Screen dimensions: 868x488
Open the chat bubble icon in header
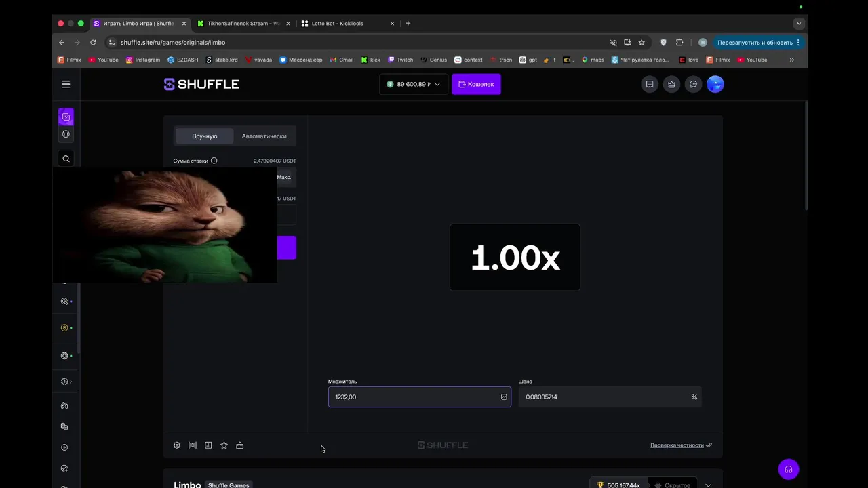(693, 84)
